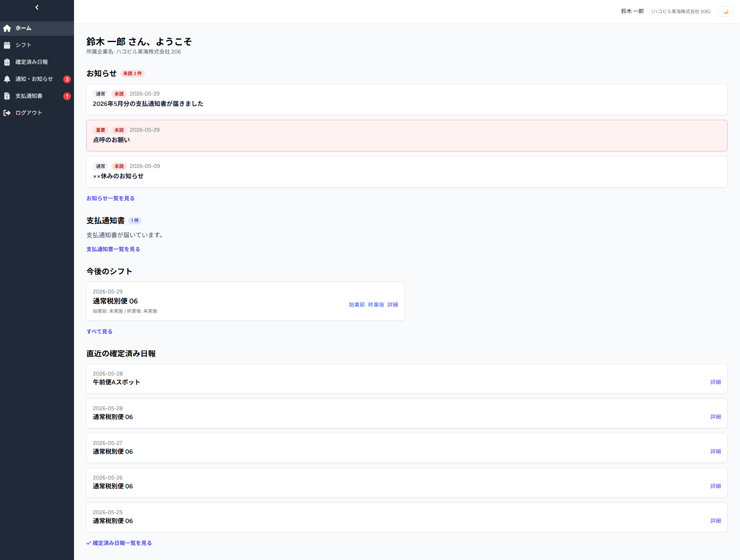The image size is (740, 560).
Task: Open notice 2026年5月分の支払通知書が届きました
Action: [407, 99]
